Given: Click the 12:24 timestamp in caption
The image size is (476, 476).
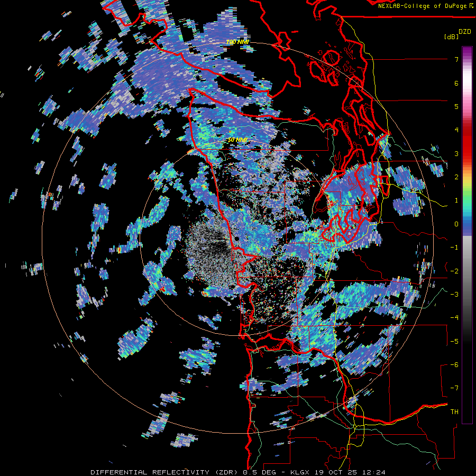Looking at the screenshot, I should pos(375,472).
